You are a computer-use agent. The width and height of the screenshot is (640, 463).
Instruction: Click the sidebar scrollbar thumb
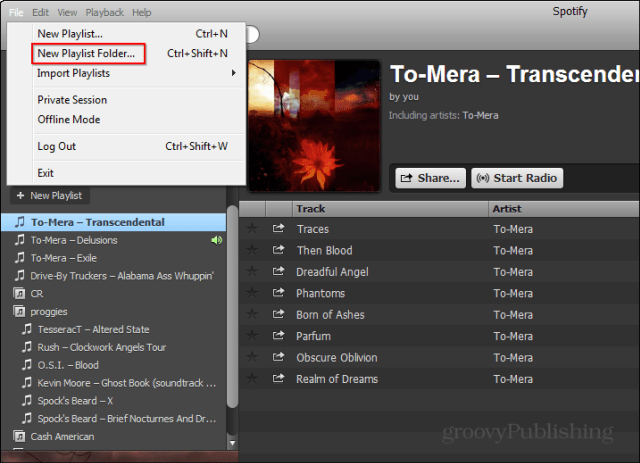coord(232,307)
